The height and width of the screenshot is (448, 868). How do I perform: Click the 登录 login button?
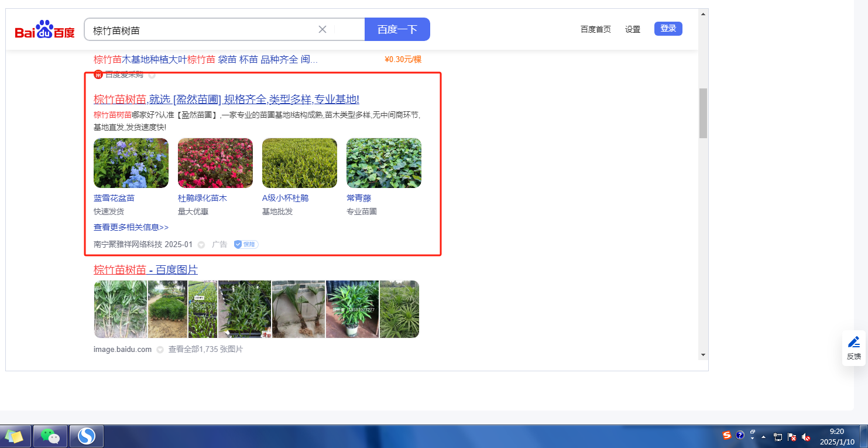pyautogui.click(x=668, y=28)
